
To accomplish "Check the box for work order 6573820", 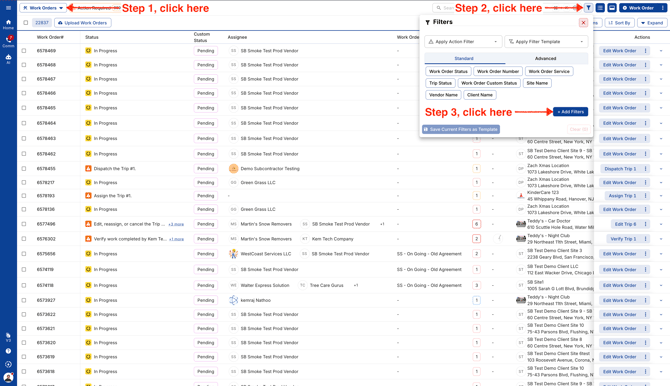I will pyautogui.click(x=24, y=342).
